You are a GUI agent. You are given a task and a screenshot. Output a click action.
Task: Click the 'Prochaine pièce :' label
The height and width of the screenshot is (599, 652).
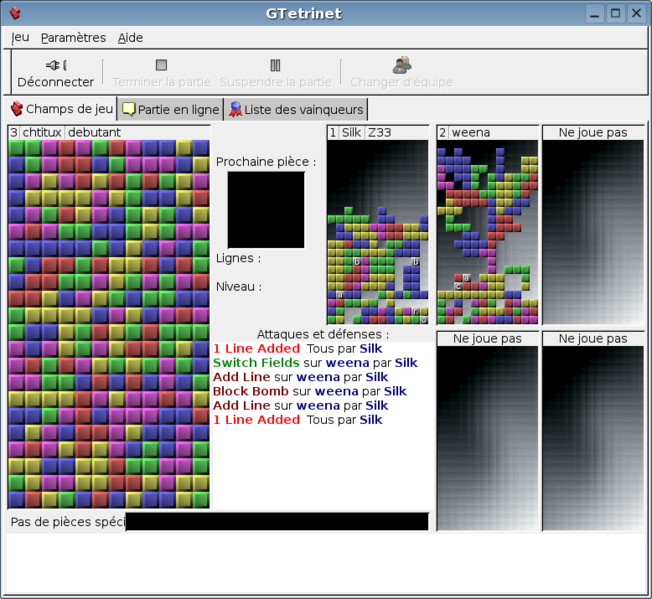[266, 162]
